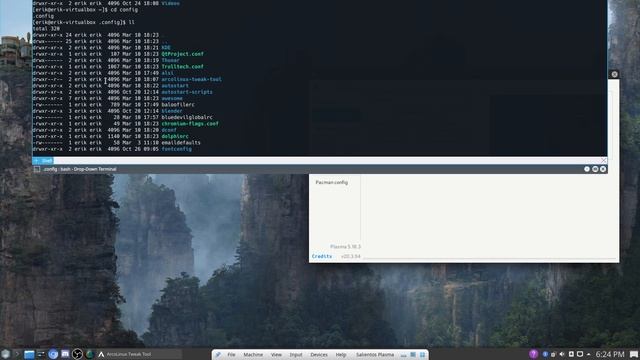Open the volume control tray icon

click(x=562, y=354)
